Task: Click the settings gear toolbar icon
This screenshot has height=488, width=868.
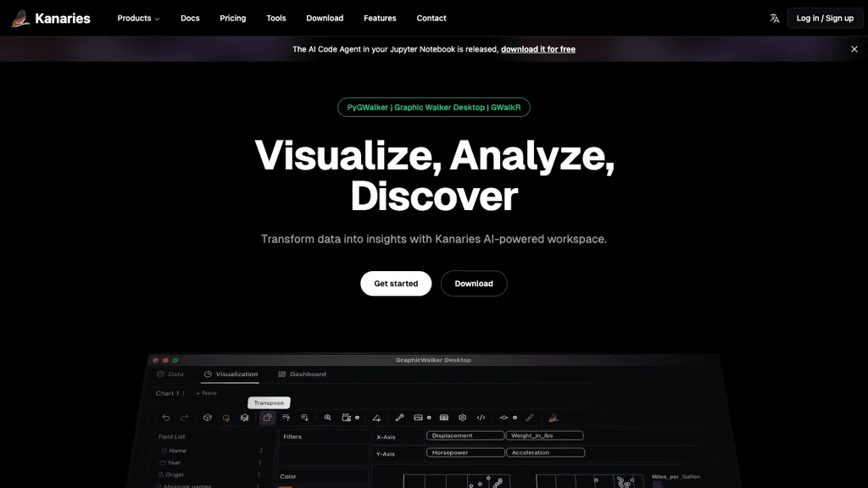Action: coord(462,418)
